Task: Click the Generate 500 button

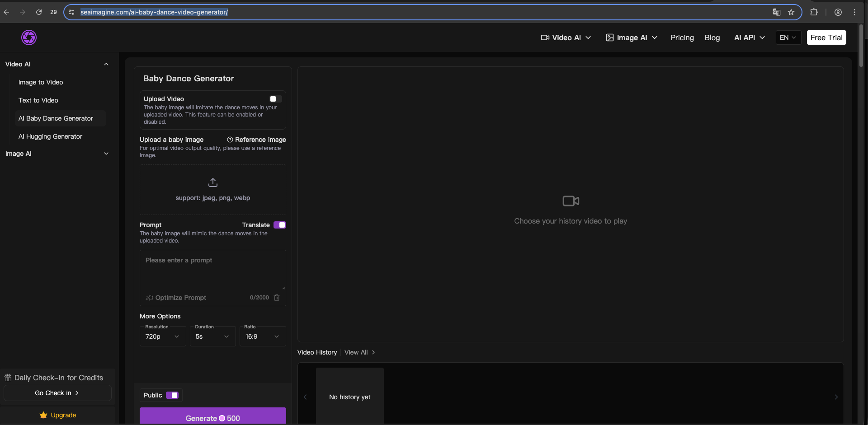Action: click(x=212, y=418)
